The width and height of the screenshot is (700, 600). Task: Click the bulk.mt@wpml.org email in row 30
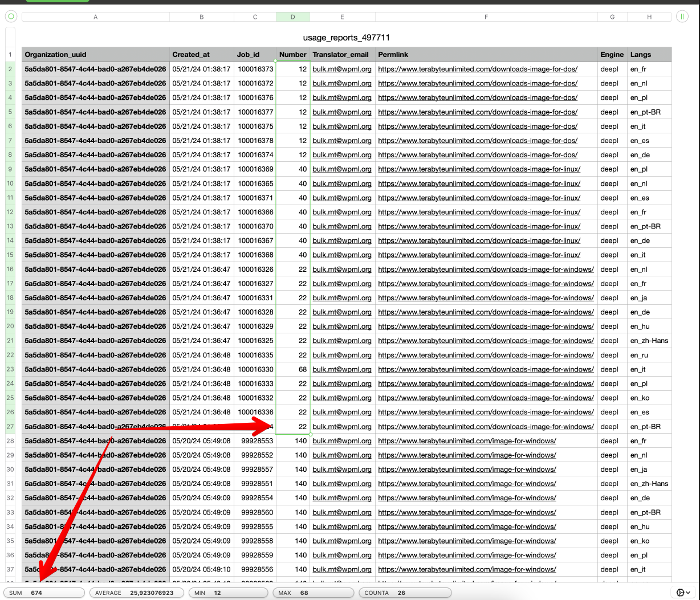[342, 470]
